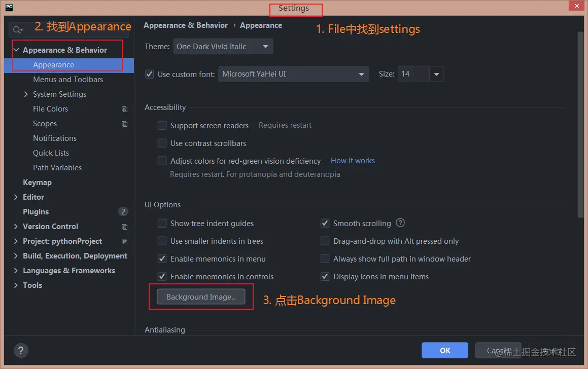Toggle the Use custom font checkbox

pyautogui.click(x=149, y=74)
